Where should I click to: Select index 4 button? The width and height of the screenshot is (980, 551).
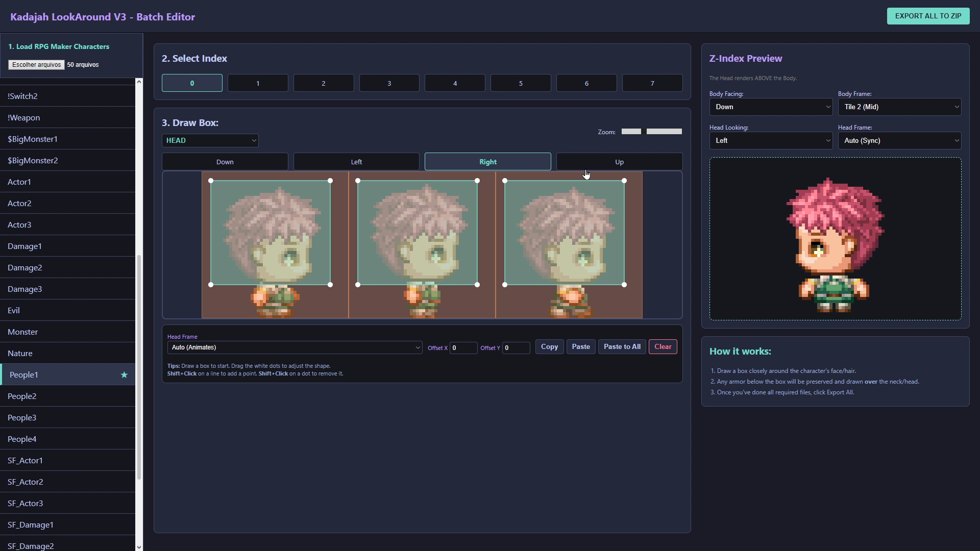pyautogui.click(x=455, y=83)
